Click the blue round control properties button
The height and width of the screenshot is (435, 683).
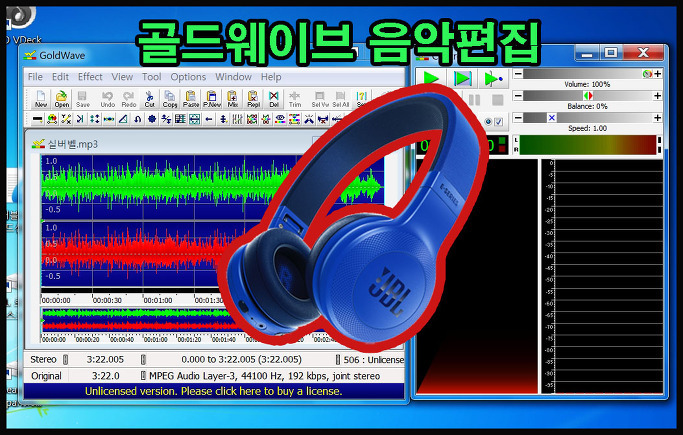click(488, 122)
